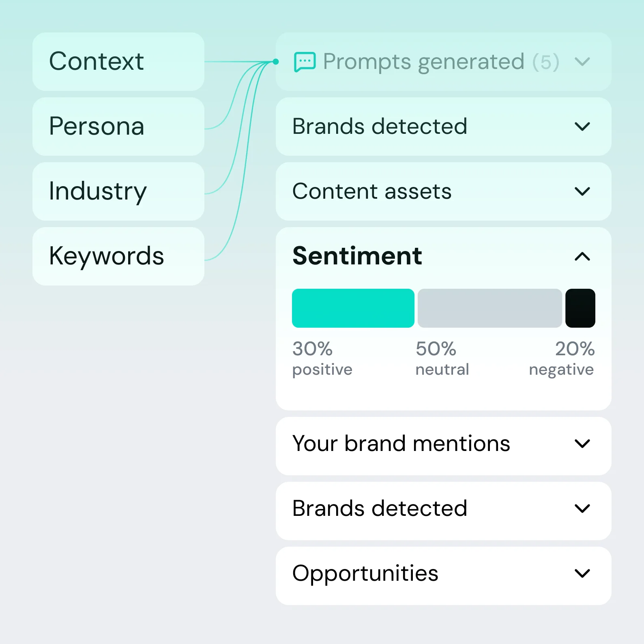The height and width of the screenshot is (644, 644).
Task: Click the teal positive sentiment bar
Action: click(353, 308)
